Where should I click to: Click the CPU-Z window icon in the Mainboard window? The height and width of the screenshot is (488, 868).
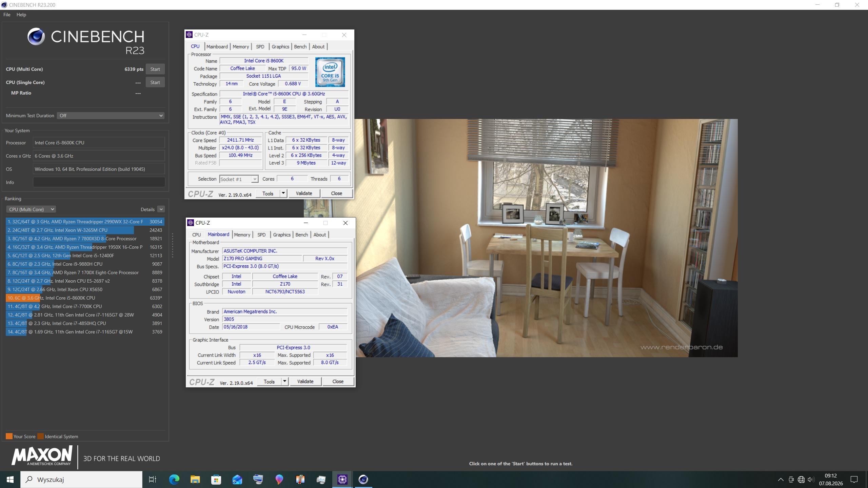tap(191, 223)
